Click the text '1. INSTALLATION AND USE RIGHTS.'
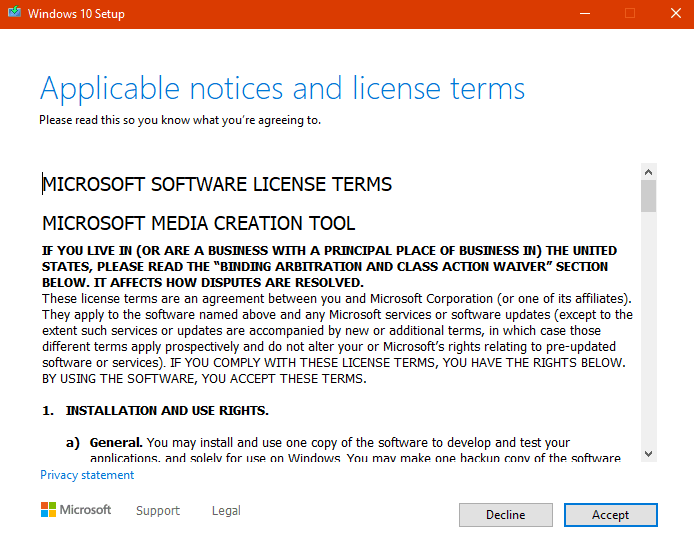Screen dimensions: 694x545 pos(155,410)
